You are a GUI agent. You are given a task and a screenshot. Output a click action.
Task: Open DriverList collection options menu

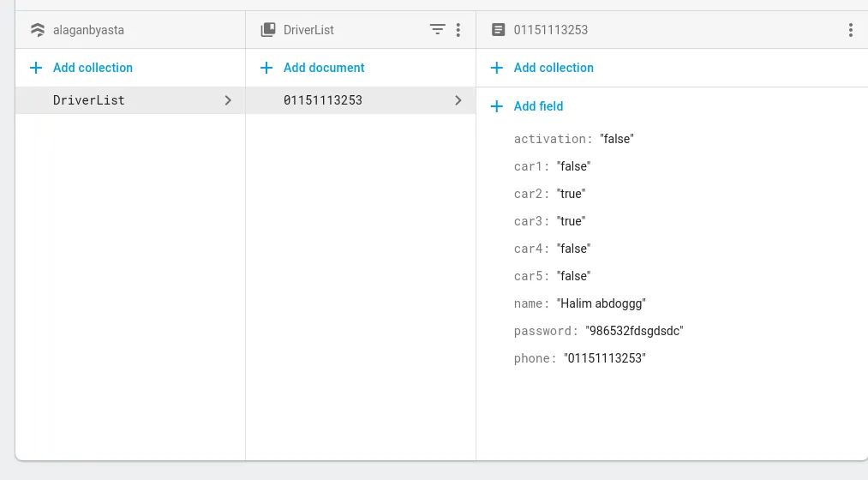coord(458,30)
